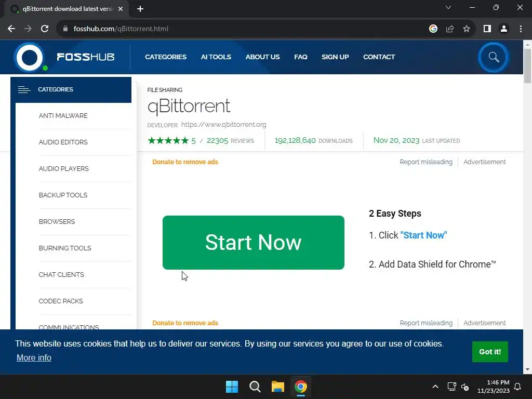The height and width of the screenshot is (399, 532).
Task: Click the muted volume tray icon
Action: [x=465, y=387]
